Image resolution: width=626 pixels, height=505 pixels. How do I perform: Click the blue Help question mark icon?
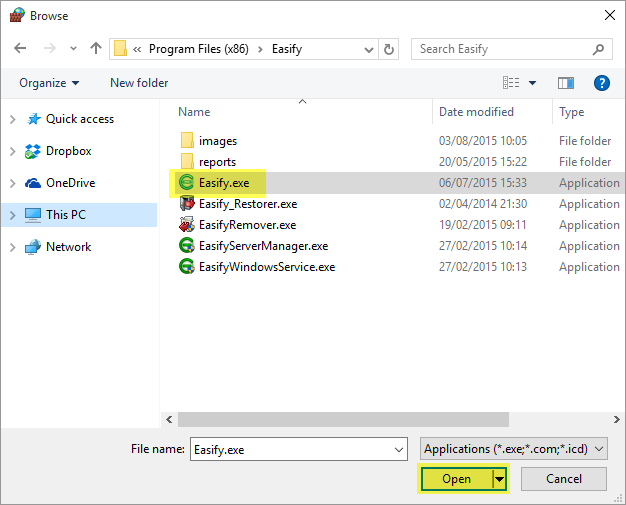[602, 83]
